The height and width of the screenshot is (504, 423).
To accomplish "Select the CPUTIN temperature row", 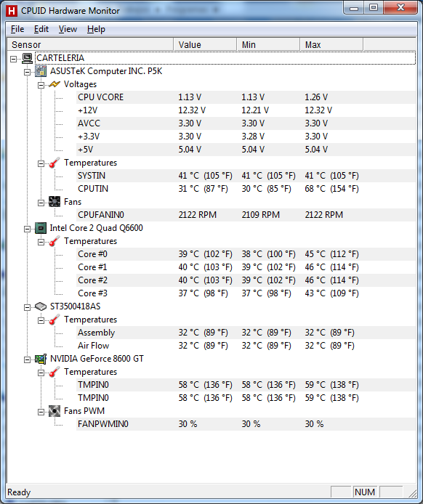I will [x=246, y=189].
